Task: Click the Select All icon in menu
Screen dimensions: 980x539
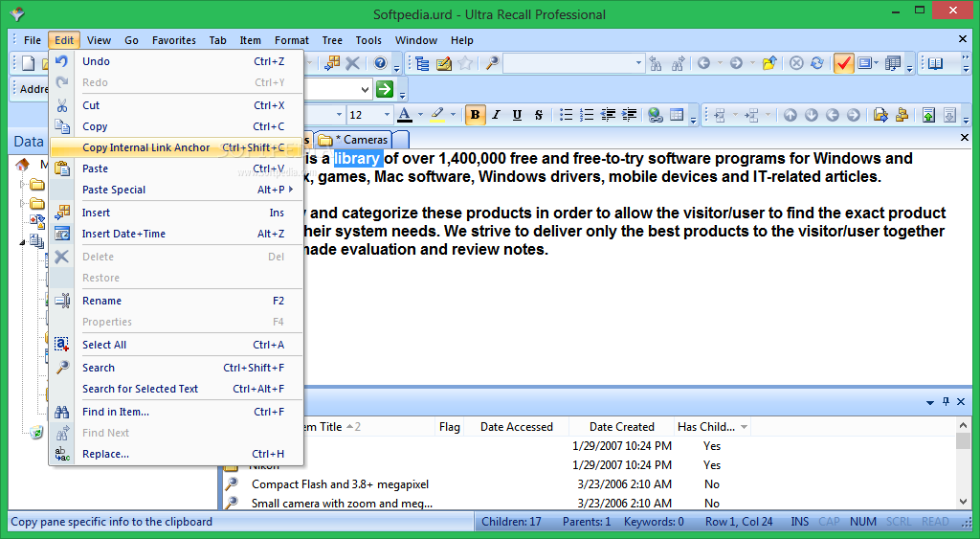Action: point(61,345)
